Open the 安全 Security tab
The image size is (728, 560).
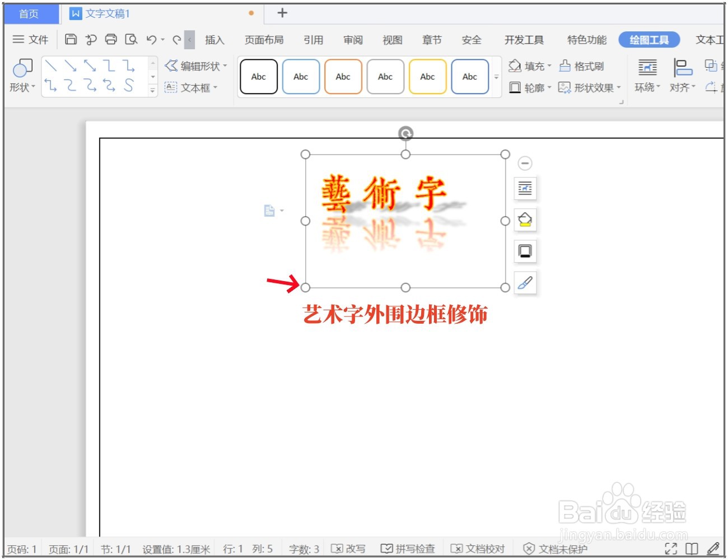(x=472, y=40)
